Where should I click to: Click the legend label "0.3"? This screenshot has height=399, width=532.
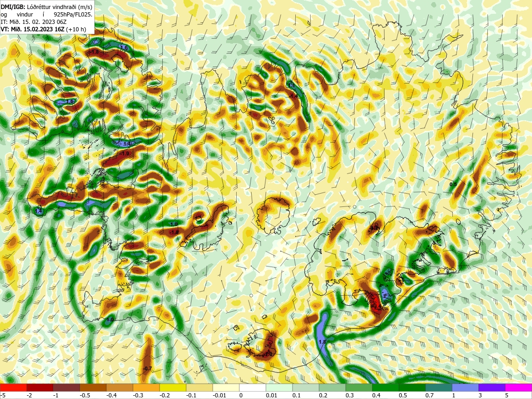coord(350,395)
